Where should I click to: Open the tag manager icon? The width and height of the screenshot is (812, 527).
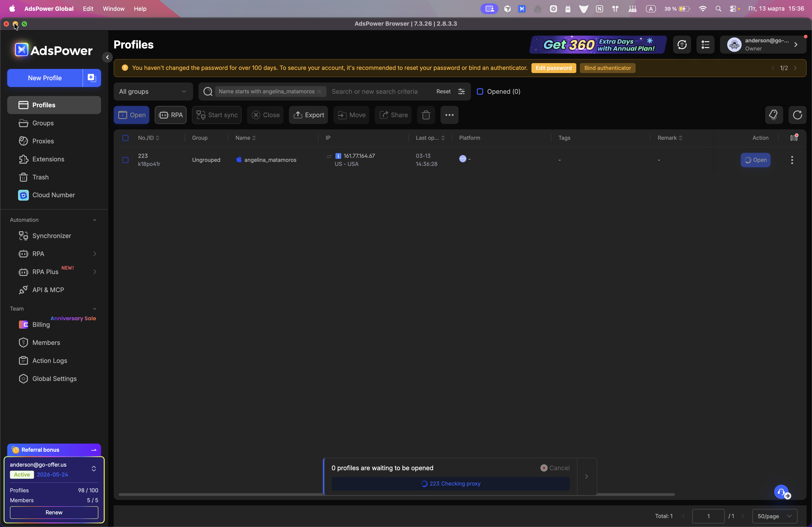773,115
